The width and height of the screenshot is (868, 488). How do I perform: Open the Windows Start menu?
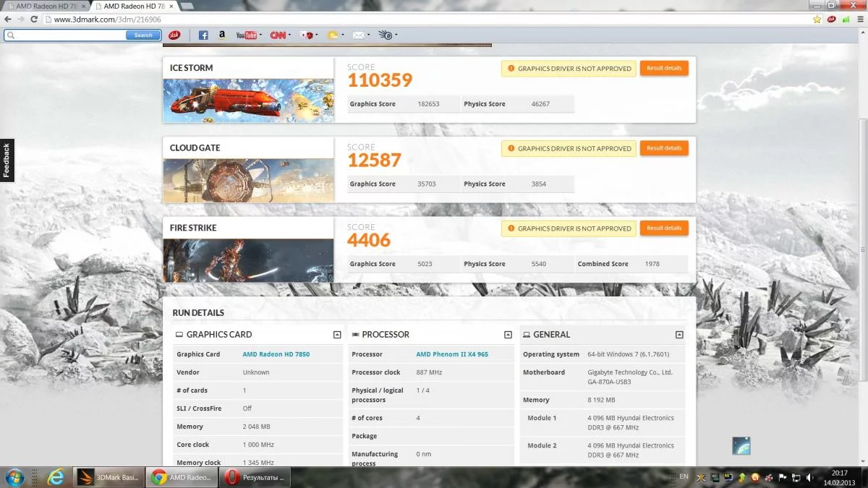tap(15, 477)
